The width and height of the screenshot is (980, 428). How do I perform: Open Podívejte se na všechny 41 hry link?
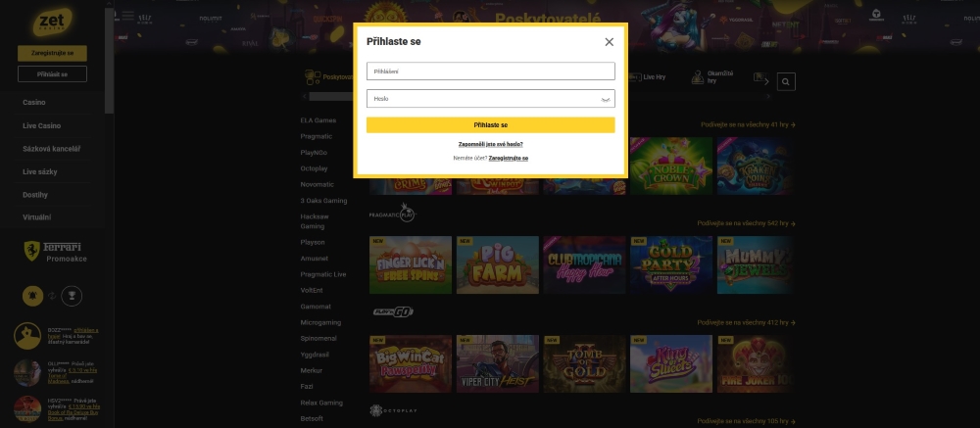(x=748, y=125)
